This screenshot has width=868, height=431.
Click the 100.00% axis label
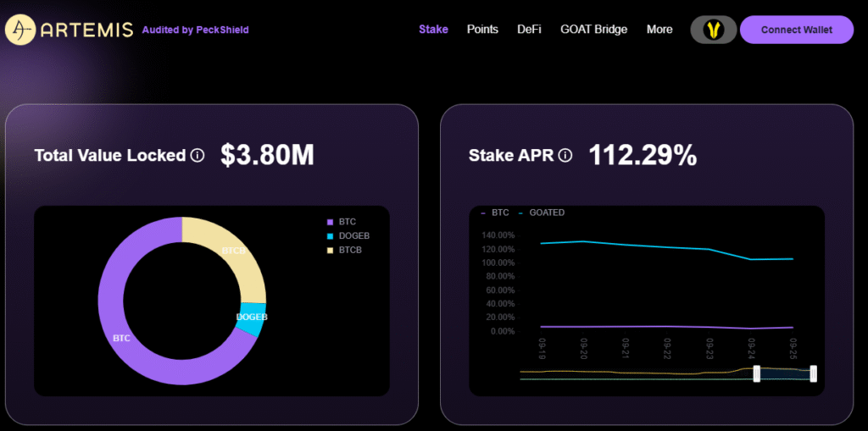tap(498, 262)
